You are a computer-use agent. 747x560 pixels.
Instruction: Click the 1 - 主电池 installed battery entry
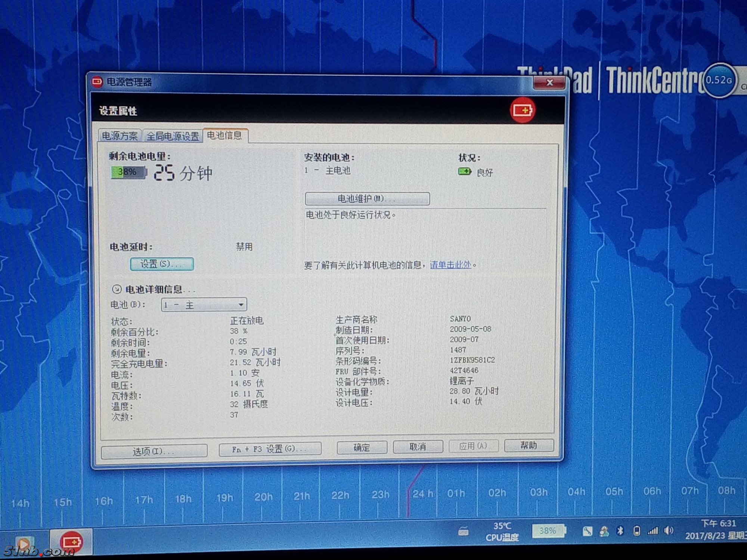coord(327,170)
